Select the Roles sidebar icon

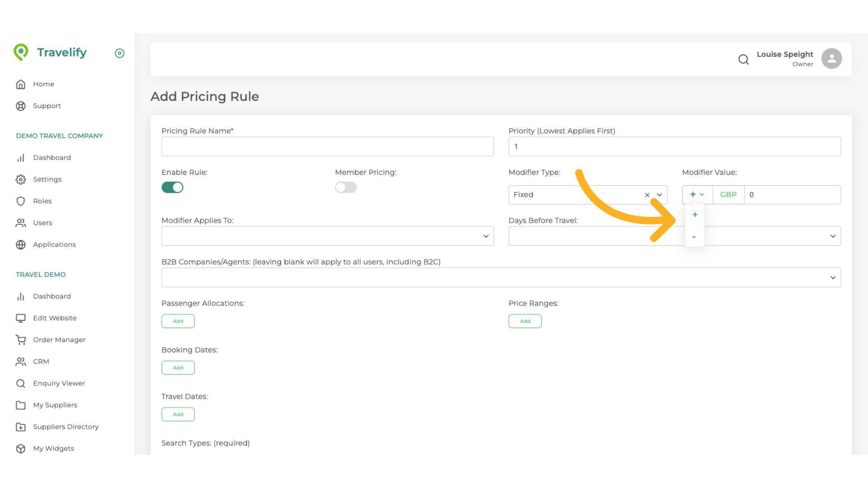click(21, 201)
